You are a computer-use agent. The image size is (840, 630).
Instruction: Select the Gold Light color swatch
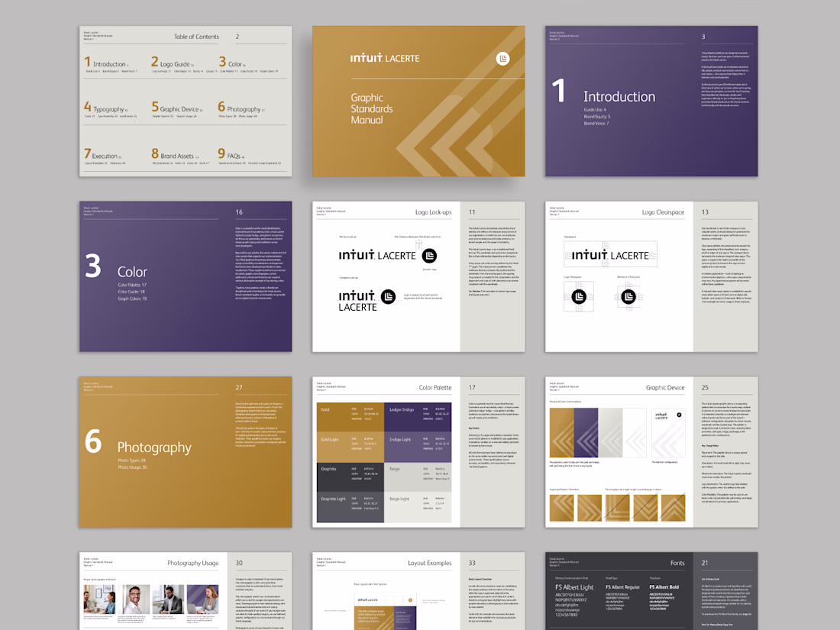pyautogui.click(x=351, y=447)
